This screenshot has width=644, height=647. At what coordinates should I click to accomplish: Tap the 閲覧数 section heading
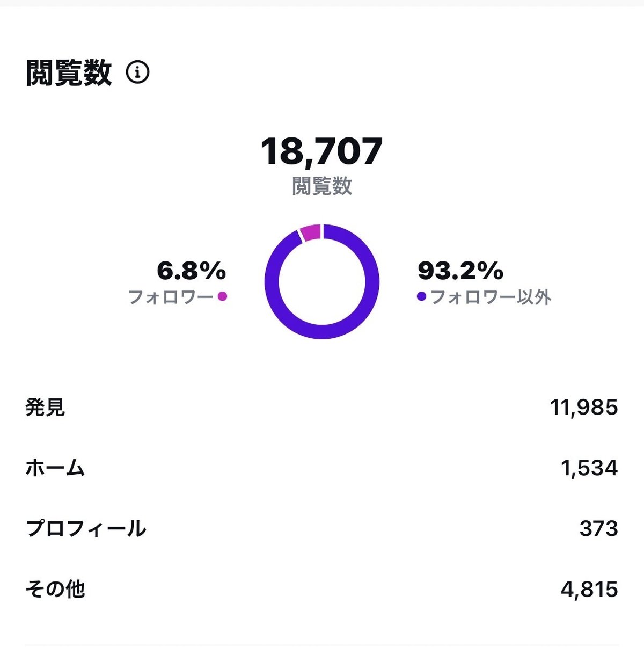tap(69, 72)
